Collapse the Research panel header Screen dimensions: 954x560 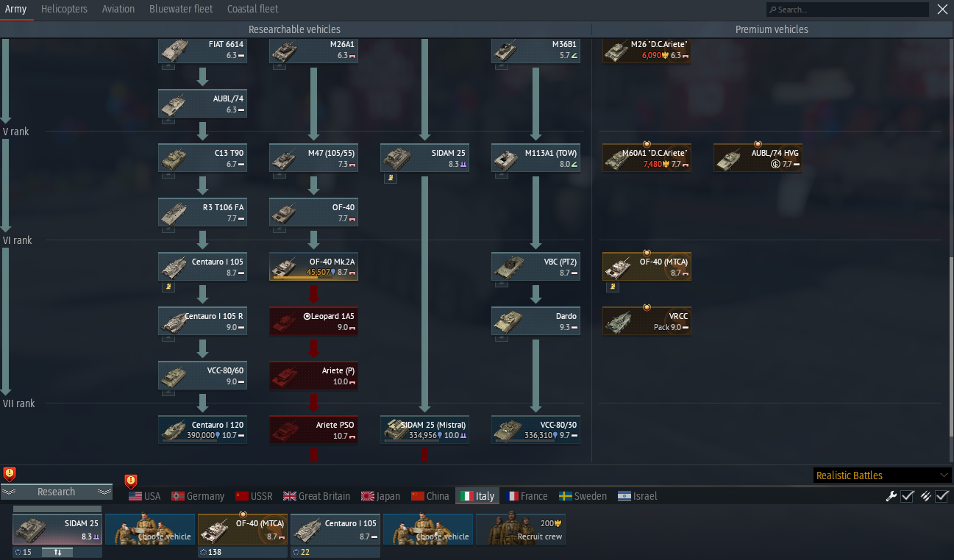57,492
